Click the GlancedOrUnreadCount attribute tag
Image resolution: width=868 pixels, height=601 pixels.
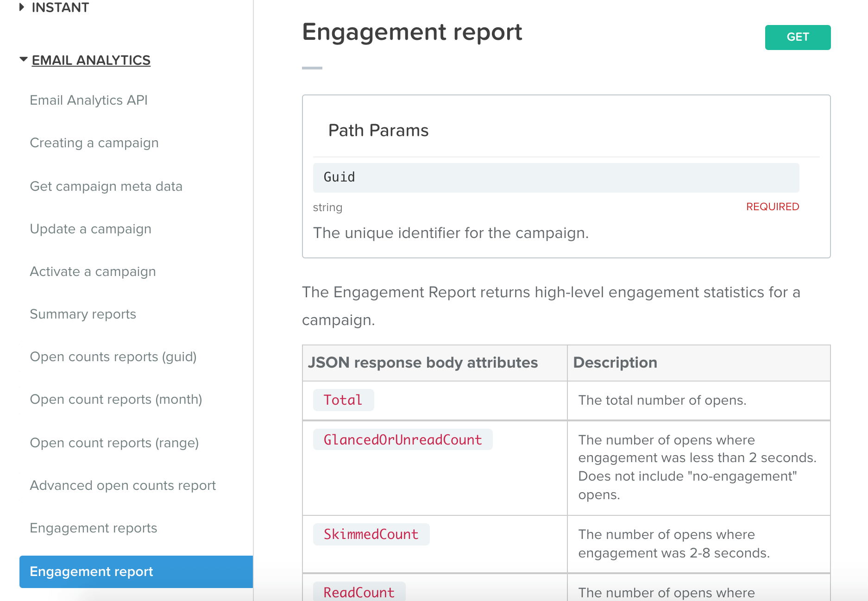click(x=403, y=440)
